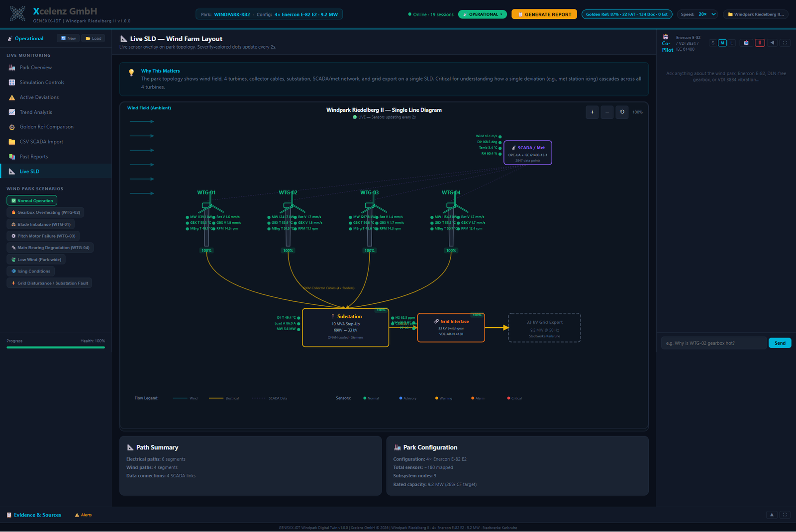Viewport: 796px width, 532px height.
Task: Expand bottom evidence panel with up arrow
Action: [772, 515]
